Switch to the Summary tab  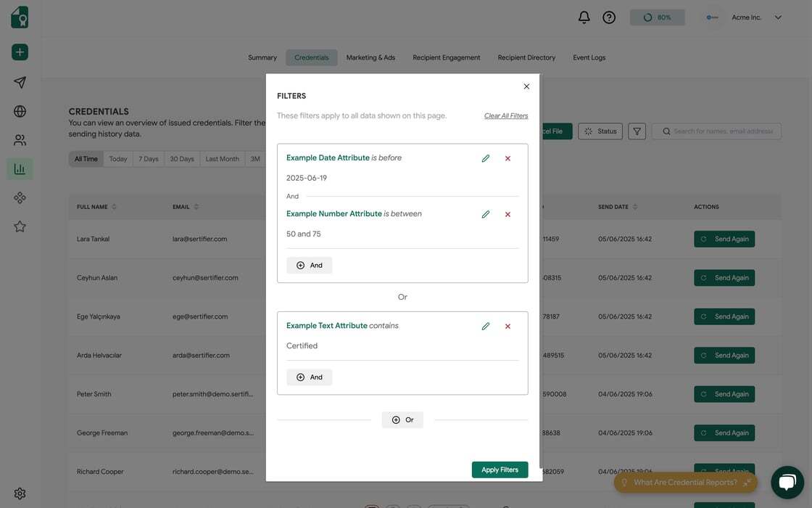point(262,57)
